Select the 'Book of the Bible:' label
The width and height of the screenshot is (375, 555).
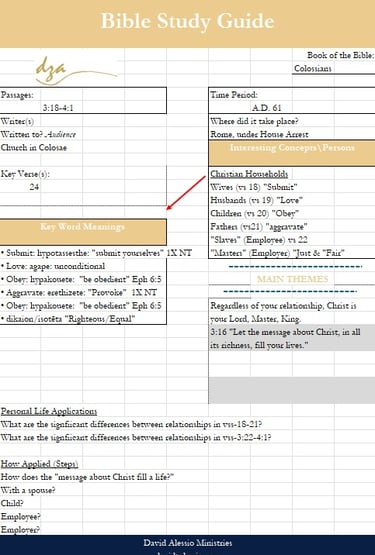point(340,55)
